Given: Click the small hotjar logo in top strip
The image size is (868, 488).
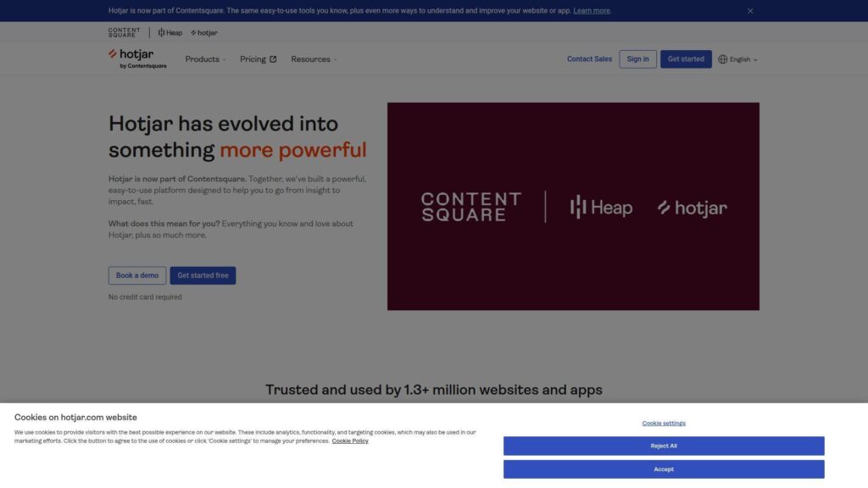Looking at the screenshot, I should pos(204,33).
